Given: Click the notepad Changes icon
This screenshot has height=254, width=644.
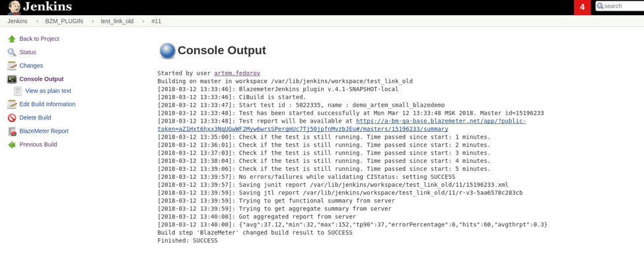Looking at the screenshot, I should 12,66.
